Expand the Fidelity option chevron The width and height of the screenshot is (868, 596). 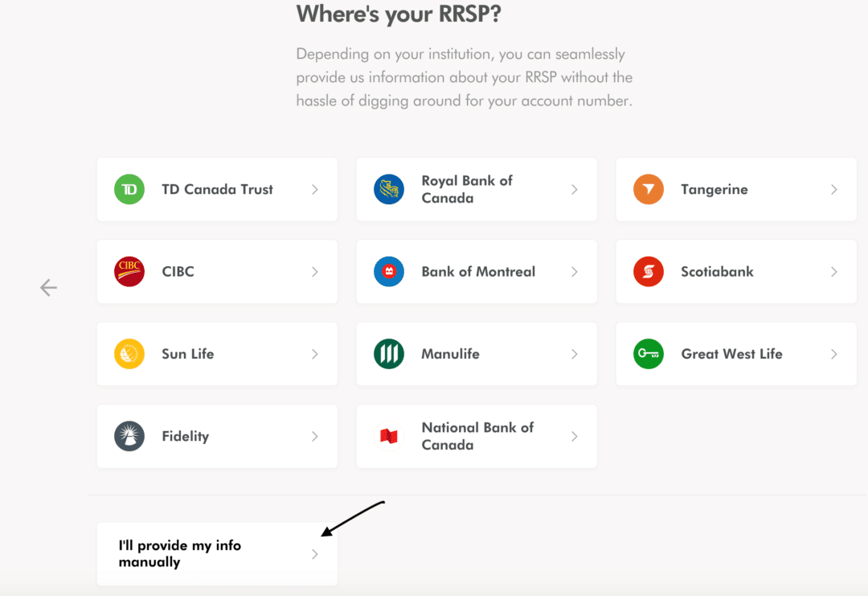coord(314,436)
